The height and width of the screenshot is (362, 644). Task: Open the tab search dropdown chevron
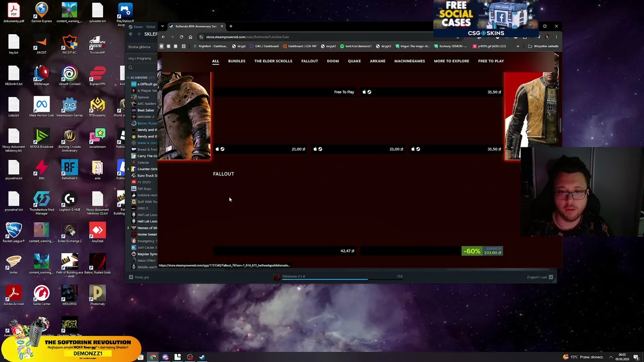(x=163, y=26)
